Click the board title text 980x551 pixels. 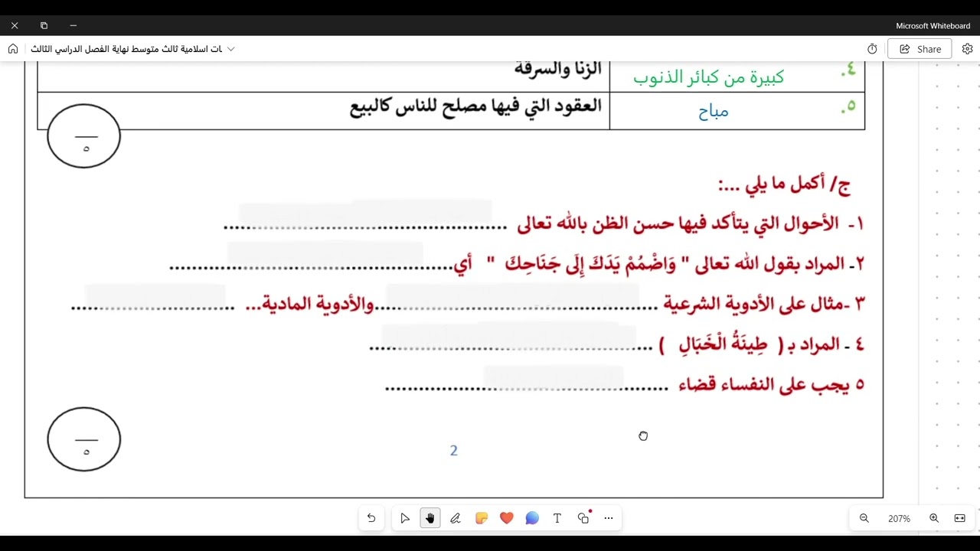click(x=126, y=49)
